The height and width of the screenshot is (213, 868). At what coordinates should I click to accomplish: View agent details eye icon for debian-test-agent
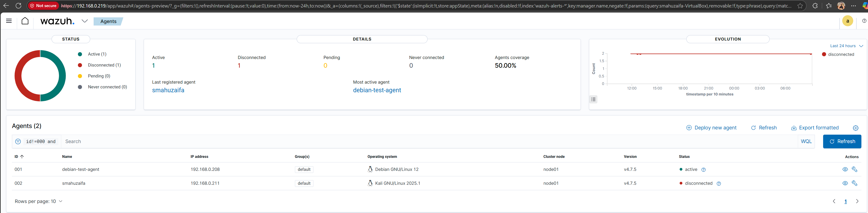845,169
